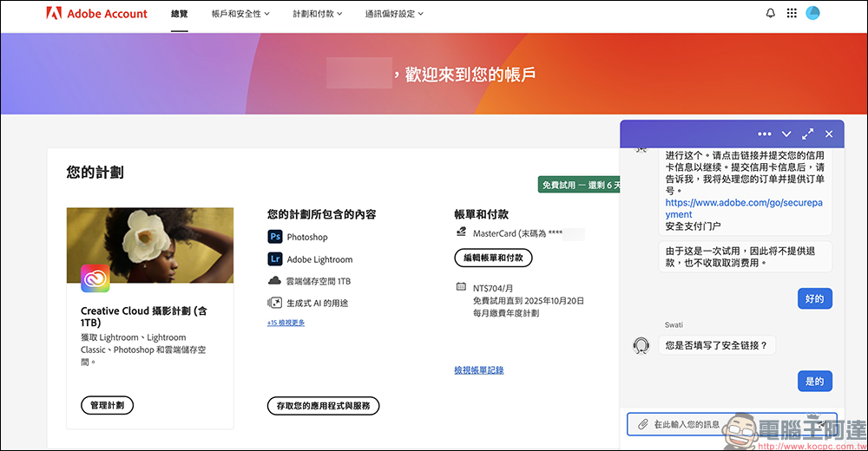This screenshot has width=868, height=451.
Task: Expand the 帳戶和安全性 menu
Action: (x=240, y=14)
